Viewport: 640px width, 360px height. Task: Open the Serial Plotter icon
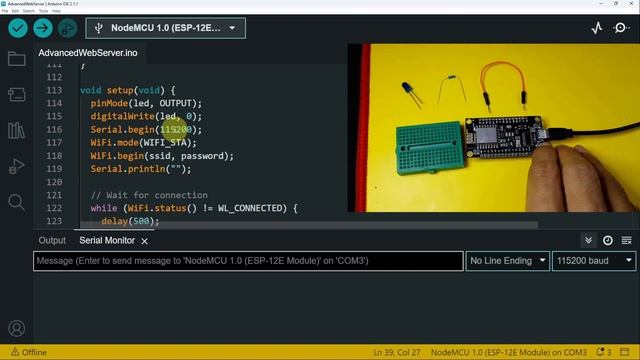click(597, 28)
